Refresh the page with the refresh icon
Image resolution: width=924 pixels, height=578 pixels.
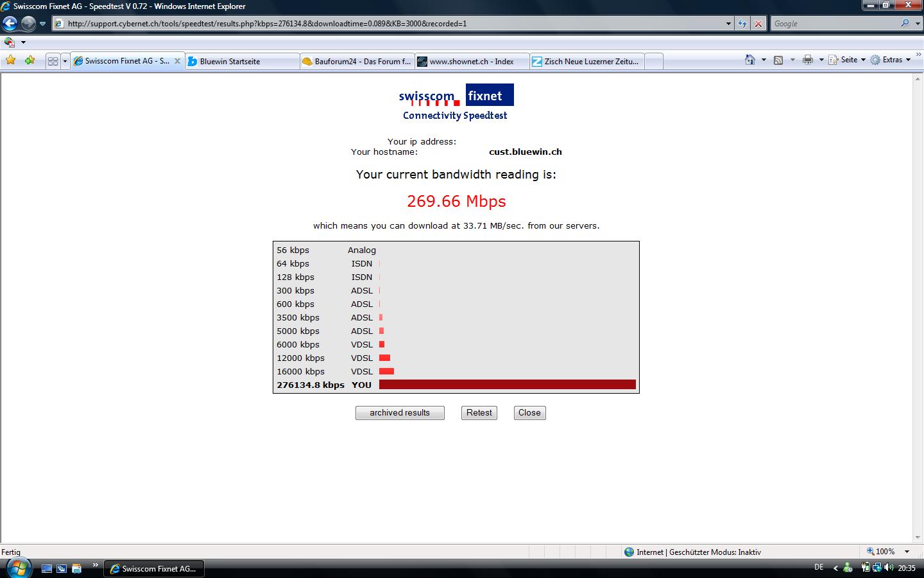742,24
